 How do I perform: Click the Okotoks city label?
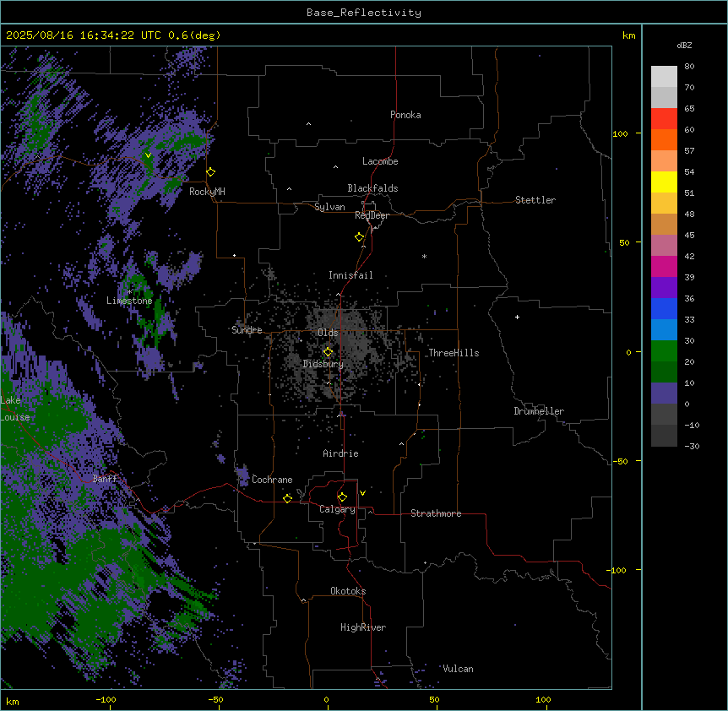click(348, 591)
